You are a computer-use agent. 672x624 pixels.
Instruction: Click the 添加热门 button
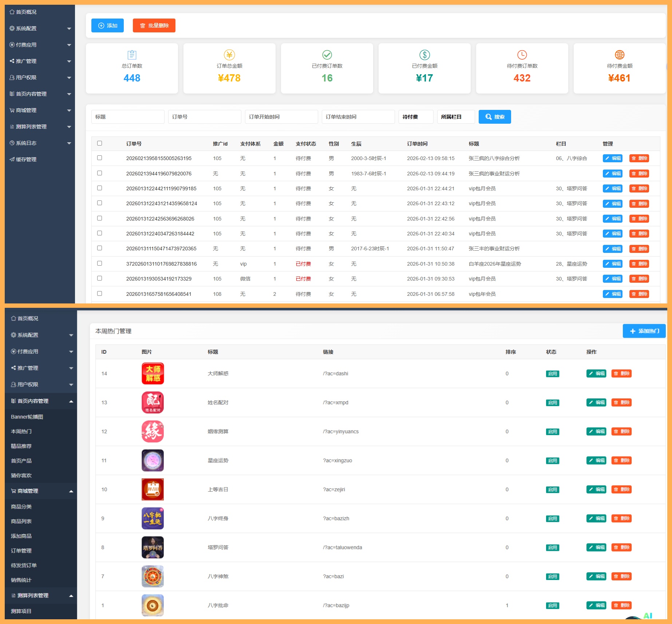tap(644, 331)
